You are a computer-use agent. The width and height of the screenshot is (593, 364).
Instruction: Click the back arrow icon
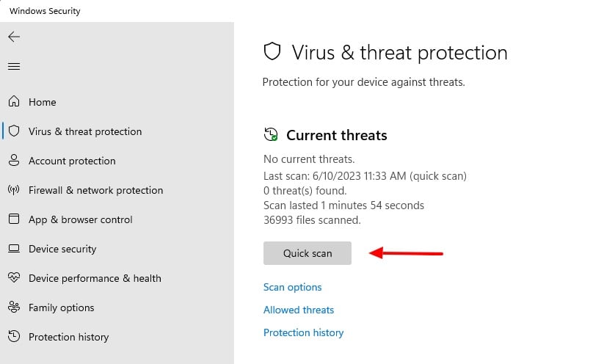14,37
